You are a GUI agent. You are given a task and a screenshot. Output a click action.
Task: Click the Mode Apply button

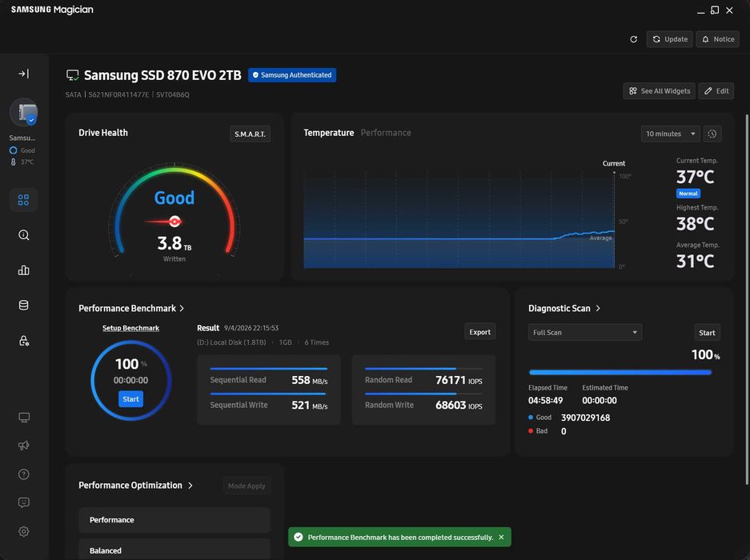tap(247, 486)
